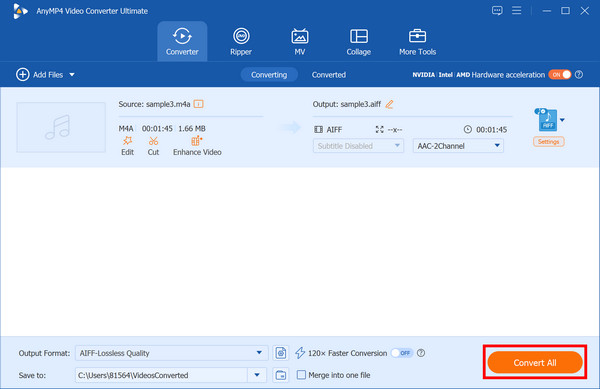
Task: View source info for sample3.m4a
Action: pyautogui.click(x=199, y=104)
